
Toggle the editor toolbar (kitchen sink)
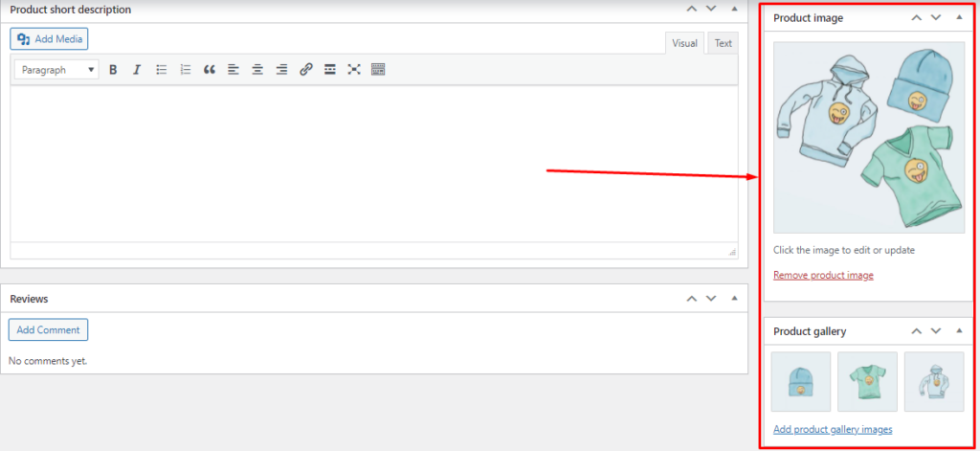[x=378, y=70]
